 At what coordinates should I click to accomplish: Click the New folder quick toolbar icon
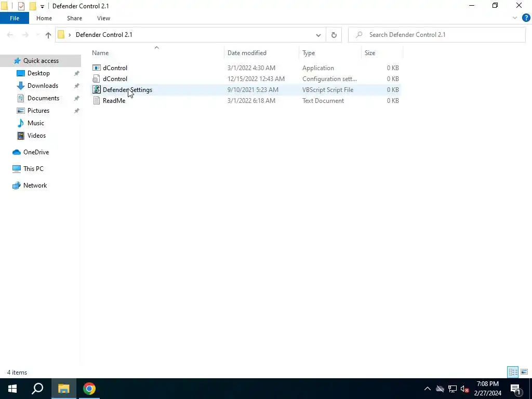point(33,6)
